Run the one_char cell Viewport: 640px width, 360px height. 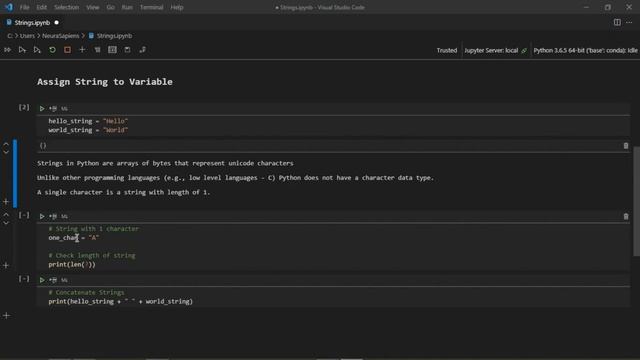coord(42,216)
